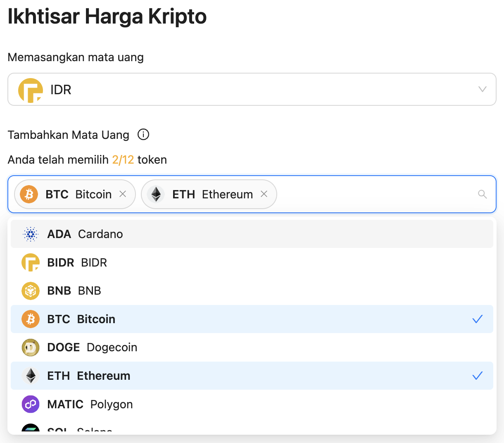
Task: Click the Dogecoin logo icon
Action: (31, 348)
